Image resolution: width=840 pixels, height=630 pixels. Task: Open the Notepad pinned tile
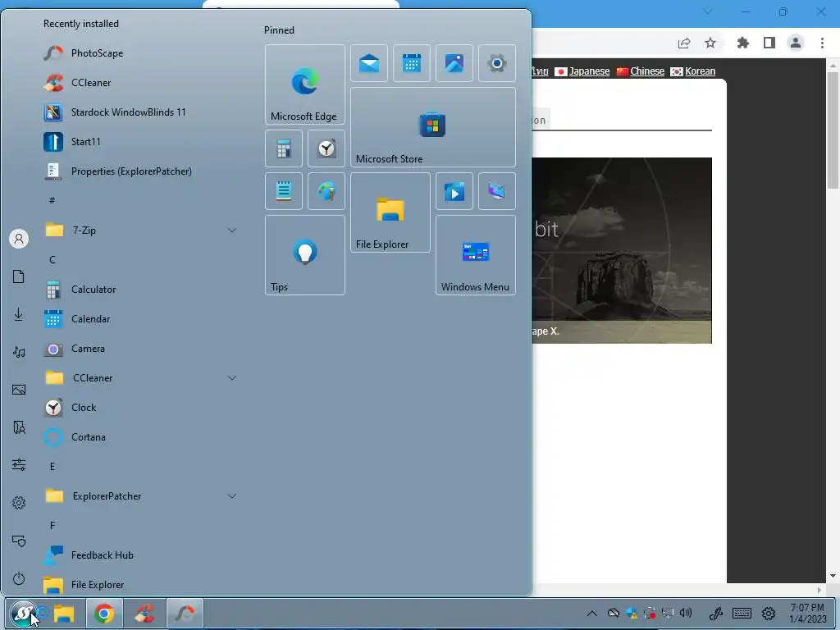point(283,191)
